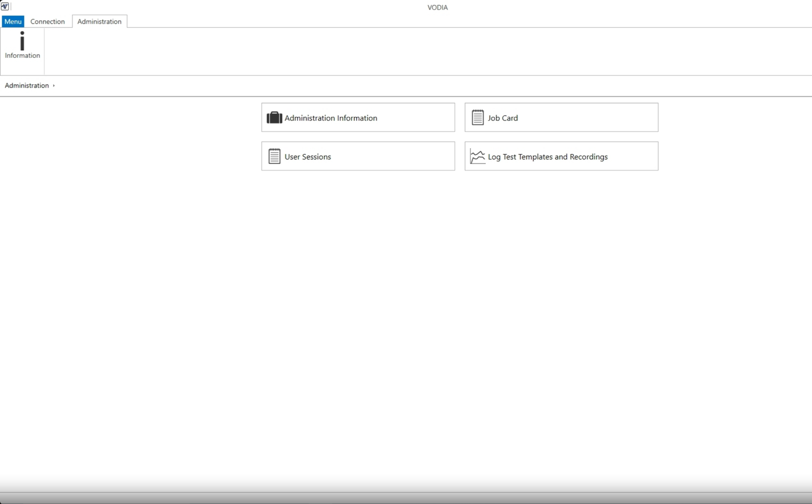Click the notepad icon beside User Sessions
The width and height of the screenshot is (812, 504).
tap(274, 156)
